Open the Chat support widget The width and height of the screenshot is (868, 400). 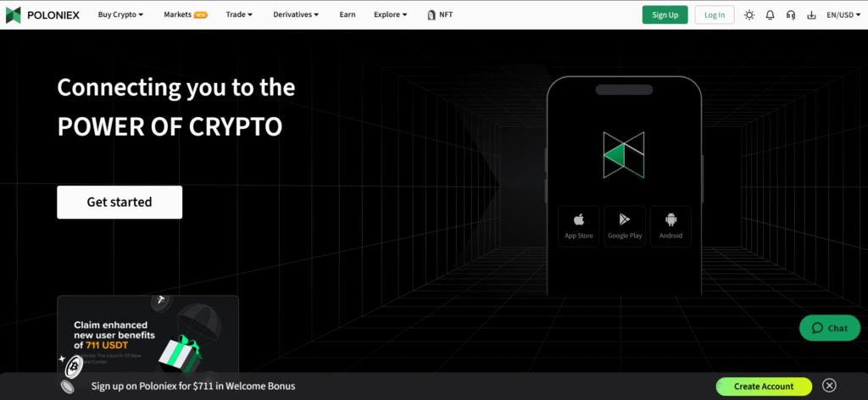[830, 328]
